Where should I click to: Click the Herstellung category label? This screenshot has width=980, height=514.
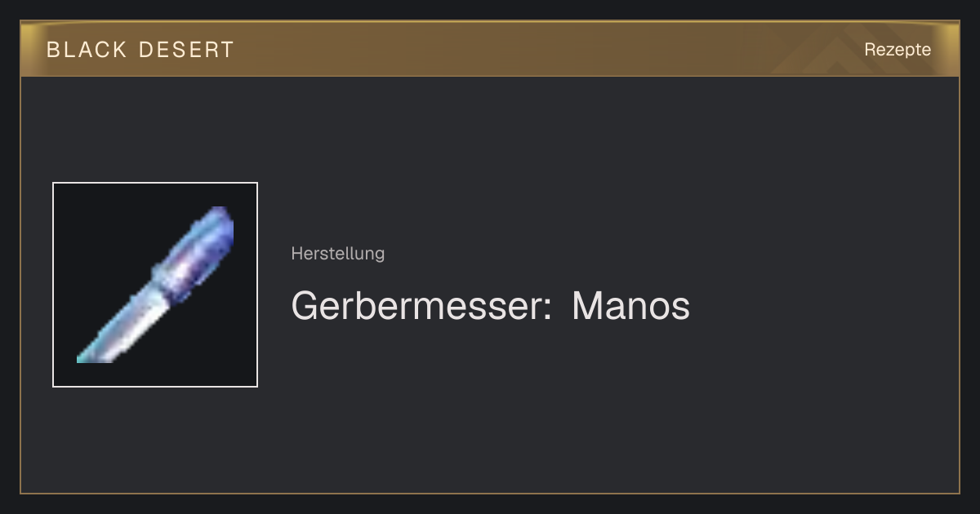[x=337, y=254]
